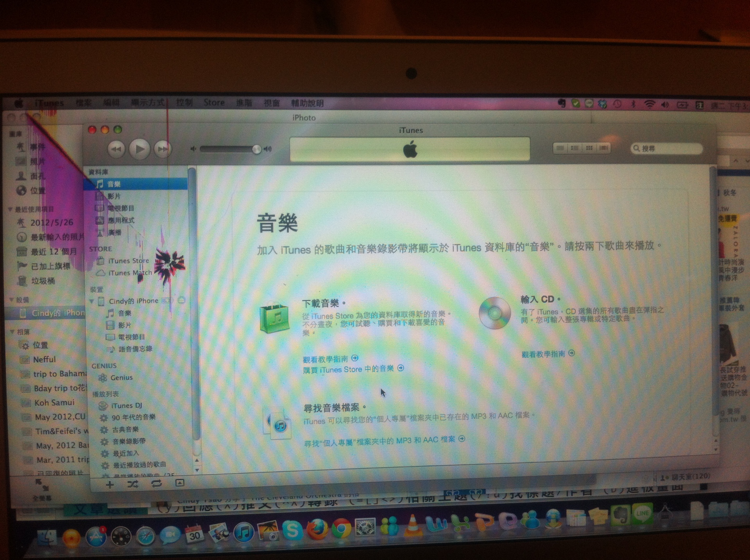Add a new playlist with plus icon
Image resolution: width=750 pixels, height=560 pixels.
pyautogui.click(x=110, y=485)
